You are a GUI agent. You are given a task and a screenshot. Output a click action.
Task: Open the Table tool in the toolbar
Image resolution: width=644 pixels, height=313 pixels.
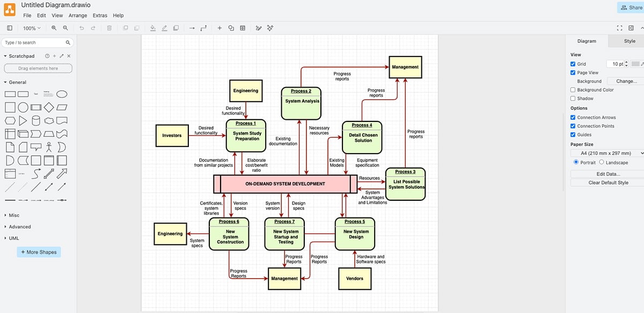pos(243,27)
